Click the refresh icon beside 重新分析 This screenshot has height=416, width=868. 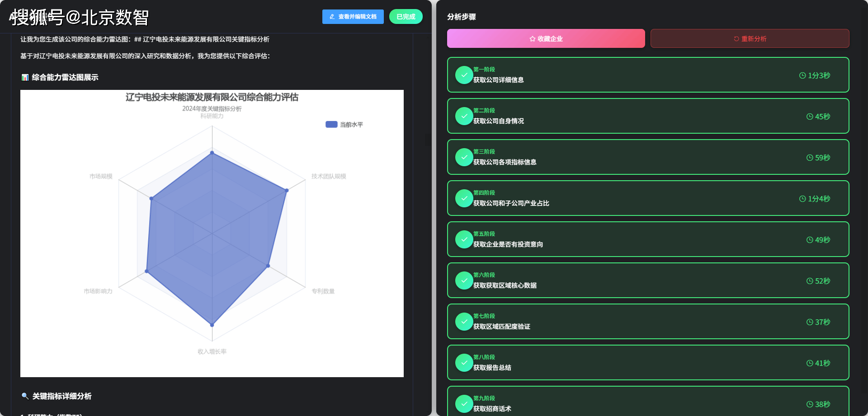coord(736,39)
